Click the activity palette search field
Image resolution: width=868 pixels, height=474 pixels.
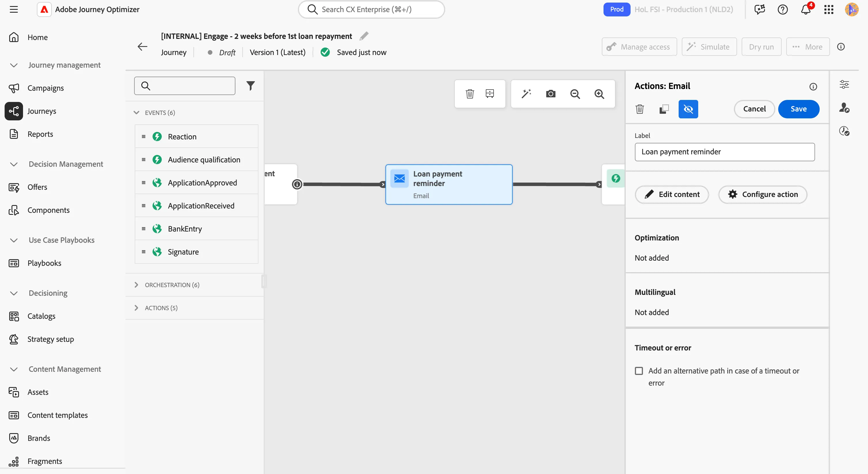pos(185,86)
